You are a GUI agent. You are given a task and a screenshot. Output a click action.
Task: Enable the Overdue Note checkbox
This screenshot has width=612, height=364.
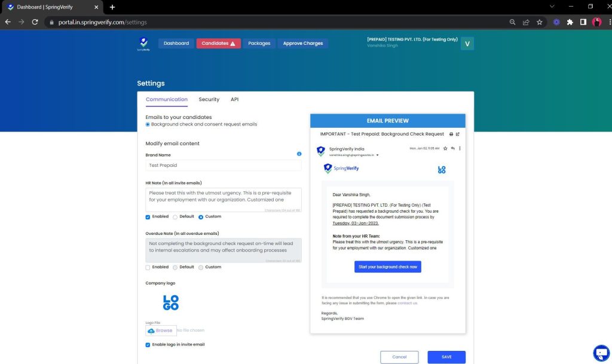pyautogui.click(x=148, y=267)
